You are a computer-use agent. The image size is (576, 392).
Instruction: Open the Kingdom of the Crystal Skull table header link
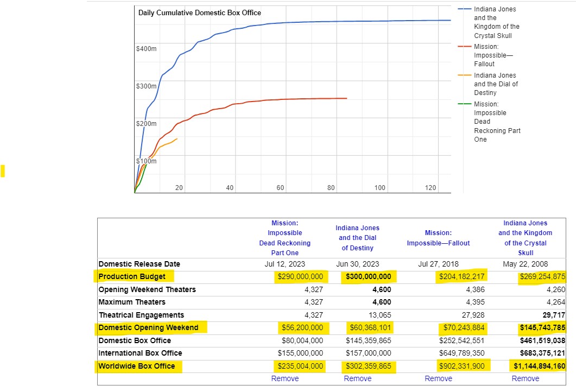click(525, 238)
